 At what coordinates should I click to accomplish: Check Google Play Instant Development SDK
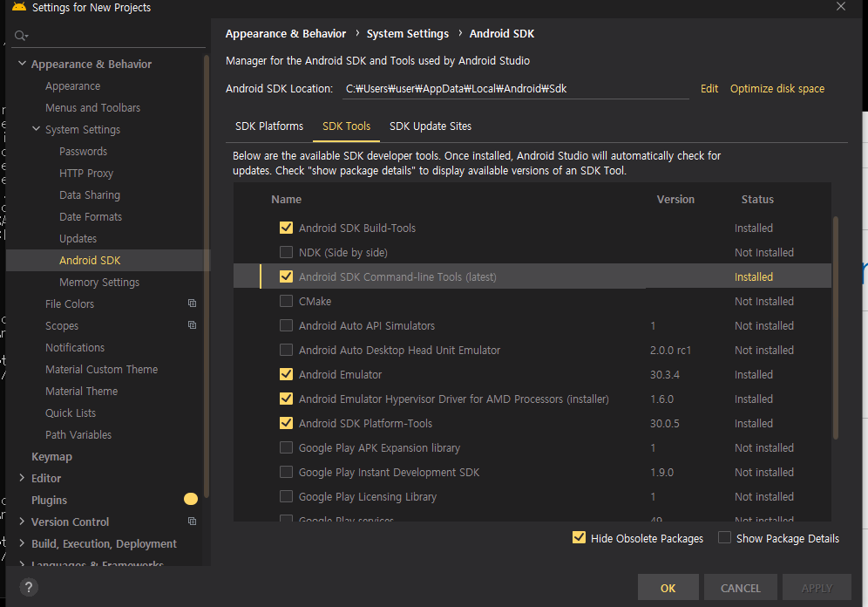(x=286, y=472)
